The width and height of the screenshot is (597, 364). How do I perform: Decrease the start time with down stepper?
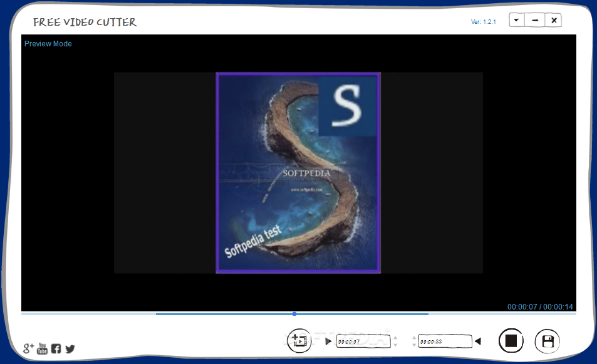tap(395, 345)
